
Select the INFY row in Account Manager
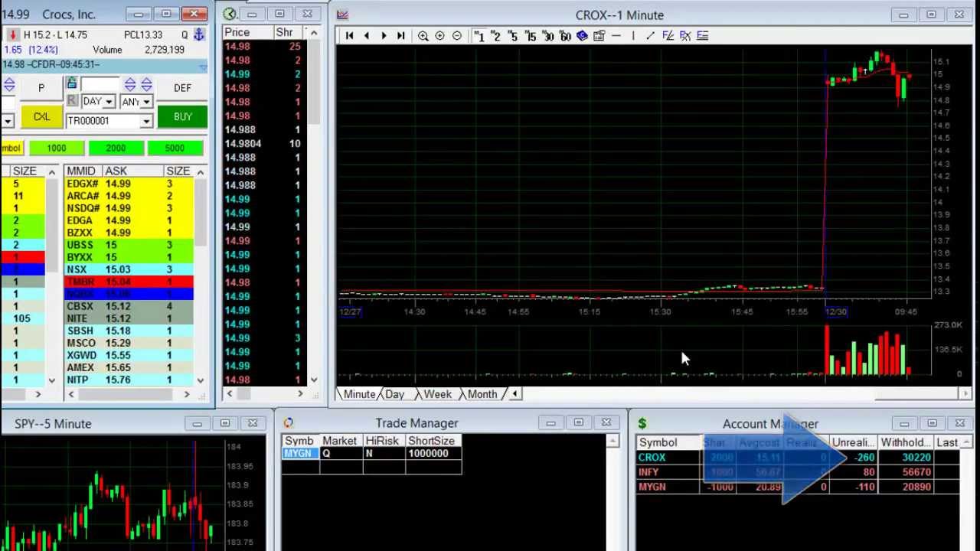pyautogui.click(x=797, y=472)
